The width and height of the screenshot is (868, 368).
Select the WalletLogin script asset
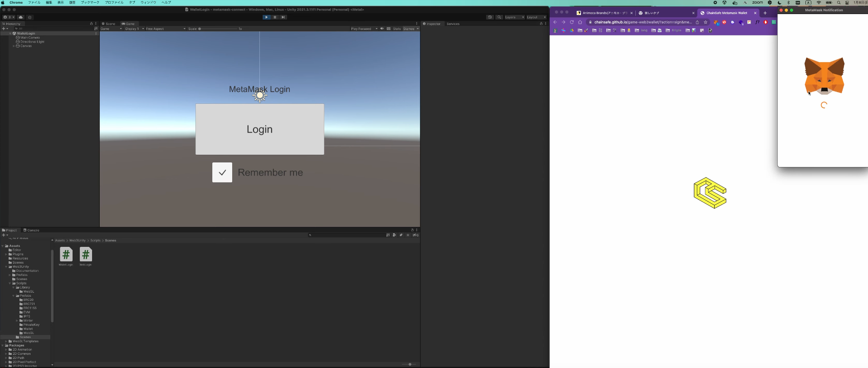[66, 255]
